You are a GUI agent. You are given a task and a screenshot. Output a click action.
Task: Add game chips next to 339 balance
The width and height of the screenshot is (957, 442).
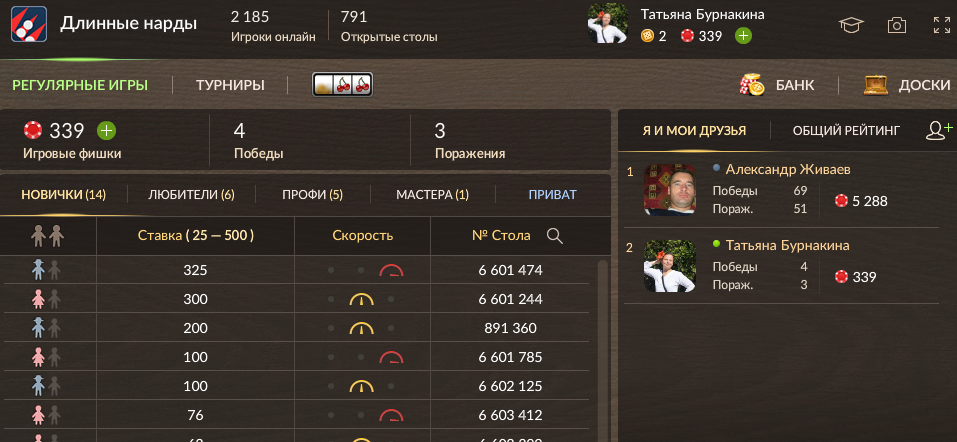106,131
